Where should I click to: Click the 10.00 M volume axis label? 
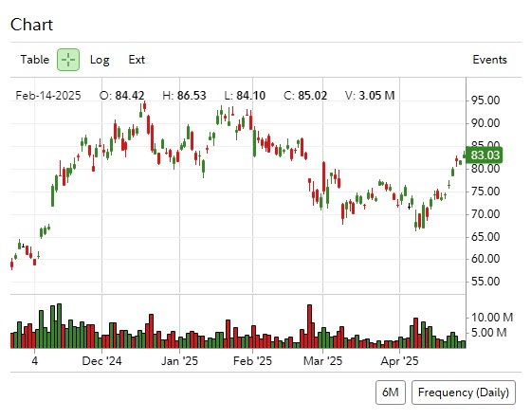click(492, 318)
